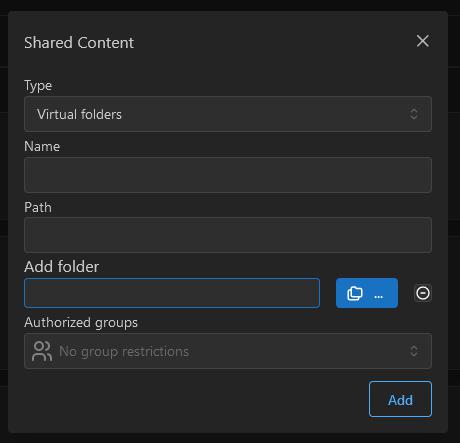Remove folder row using minus circle icon
The image size is (460, 443).
pos(423,293)
